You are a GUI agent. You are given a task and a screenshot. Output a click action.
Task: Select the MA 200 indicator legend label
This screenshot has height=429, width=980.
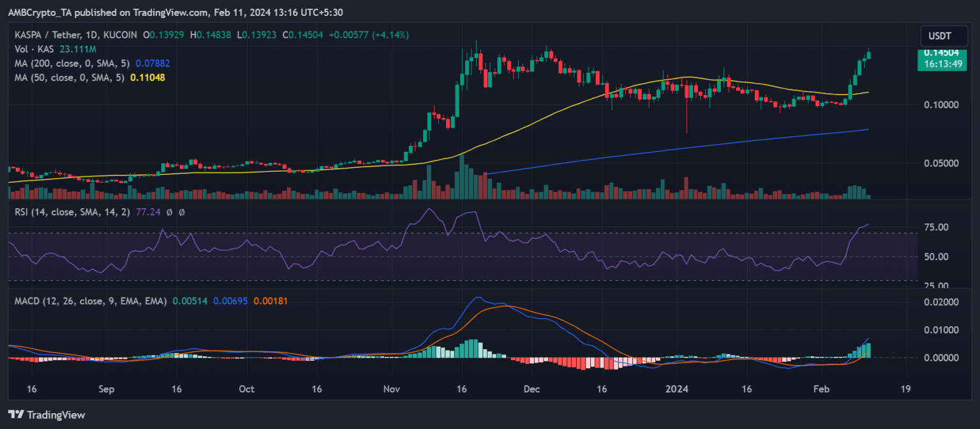(x=69, y=63)
